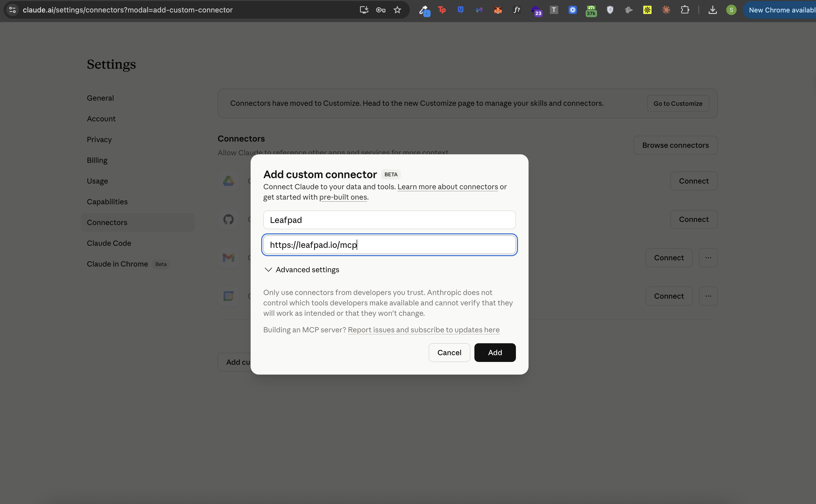Open Usage settings section
The image size is (816, 504).
coord(97,181)
